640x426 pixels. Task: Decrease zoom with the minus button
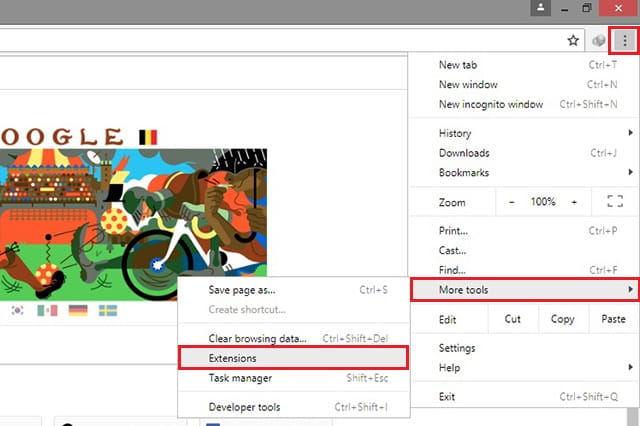(x=511, y=202)
